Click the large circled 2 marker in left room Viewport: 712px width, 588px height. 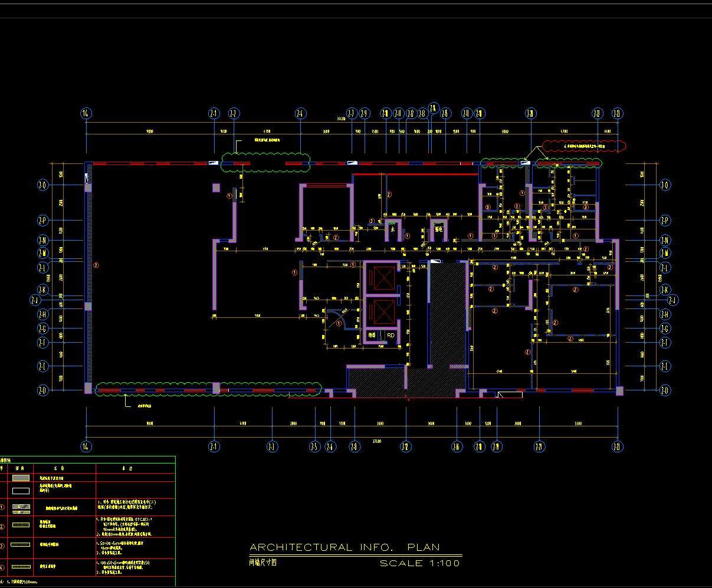(x=96, y=265)
